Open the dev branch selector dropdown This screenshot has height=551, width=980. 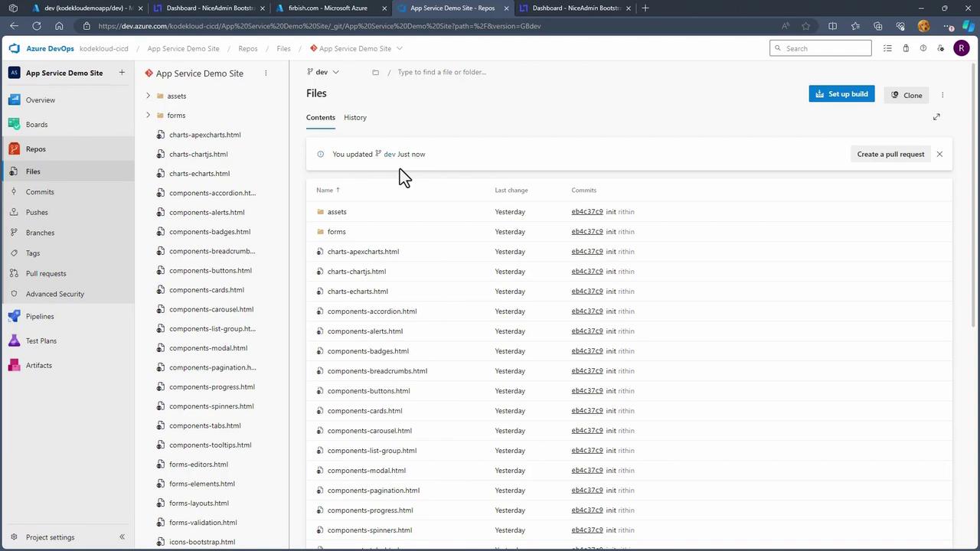click(x=323, y=72)
